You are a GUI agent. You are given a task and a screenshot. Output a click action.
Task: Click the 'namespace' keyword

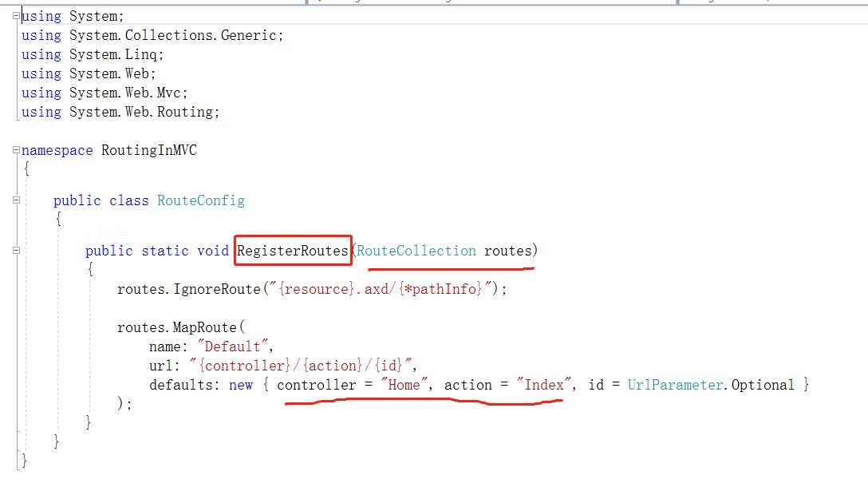57,151
